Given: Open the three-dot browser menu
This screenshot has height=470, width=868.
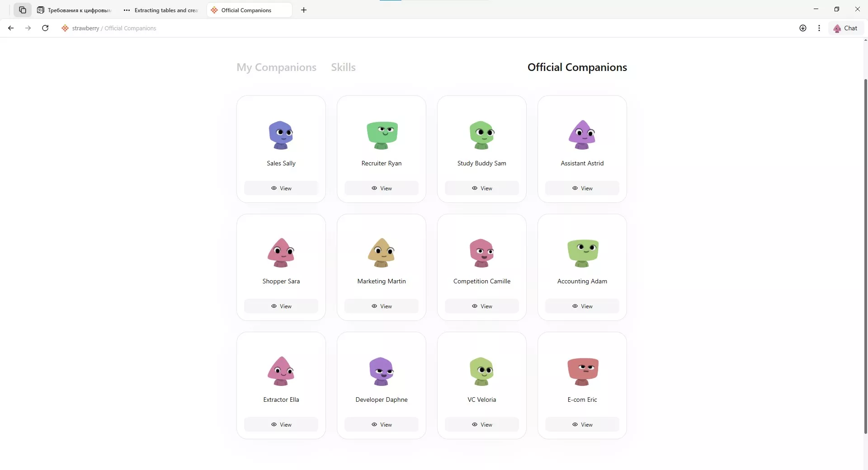Looking at the screenshot, I should [819, 28].
